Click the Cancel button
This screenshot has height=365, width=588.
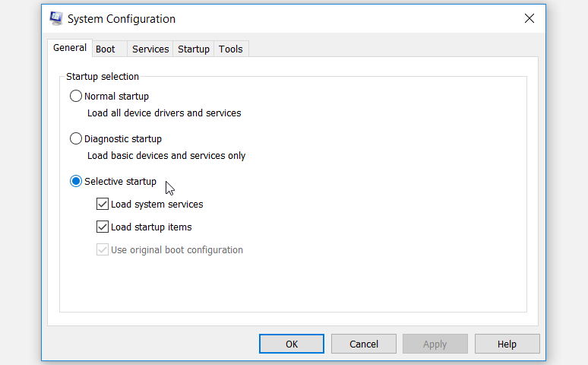point(364,344)
